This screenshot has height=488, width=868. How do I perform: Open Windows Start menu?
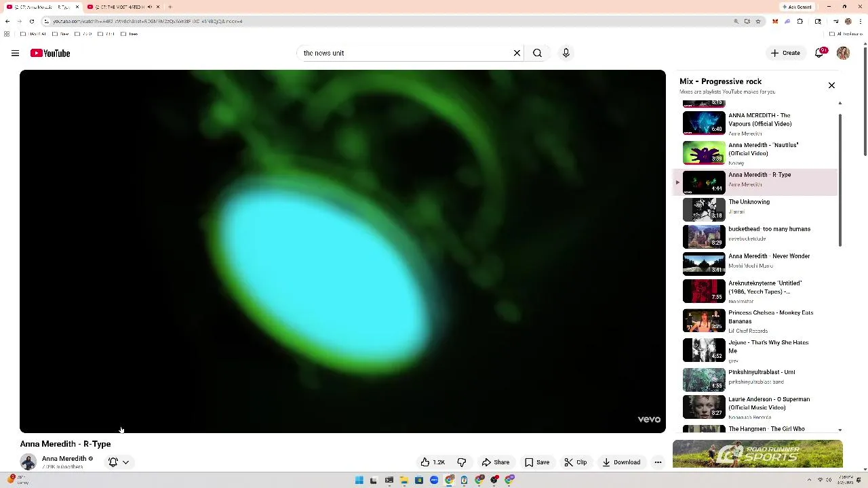coord(359,480)
